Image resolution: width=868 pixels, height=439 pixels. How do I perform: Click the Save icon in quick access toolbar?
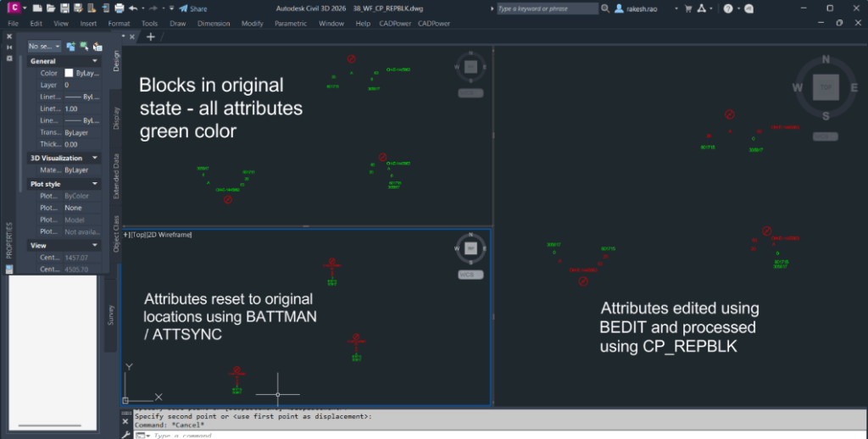pos(64,8)
